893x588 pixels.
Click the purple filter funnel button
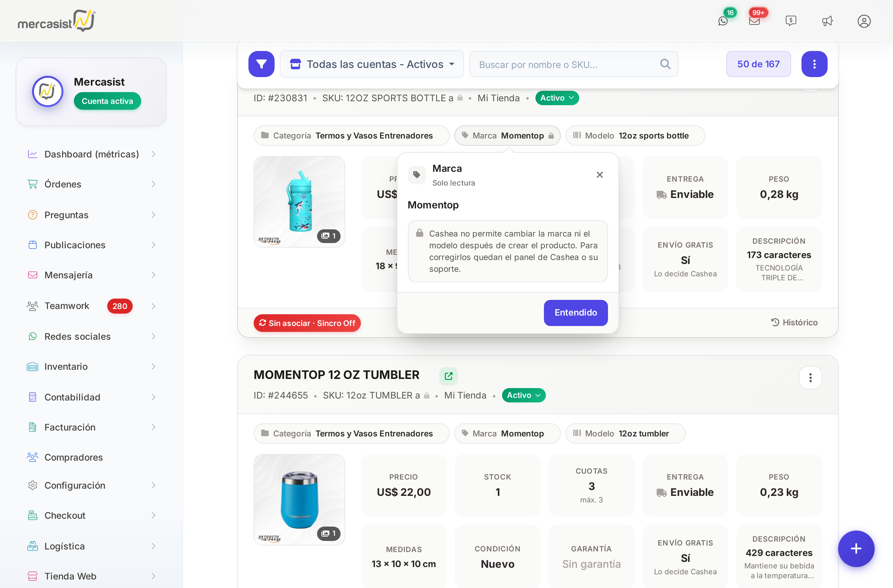pyautogui.click(x=261, y=64)
